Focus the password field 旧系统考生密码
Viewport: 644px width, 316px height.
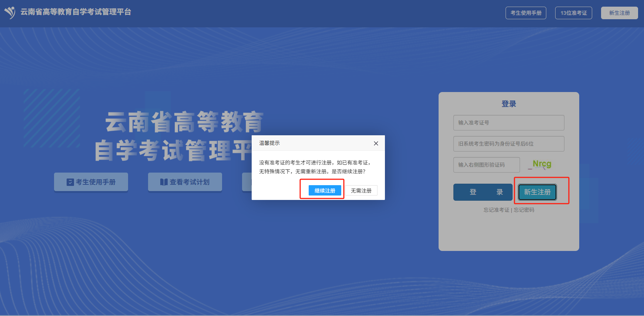pos(509,144)
